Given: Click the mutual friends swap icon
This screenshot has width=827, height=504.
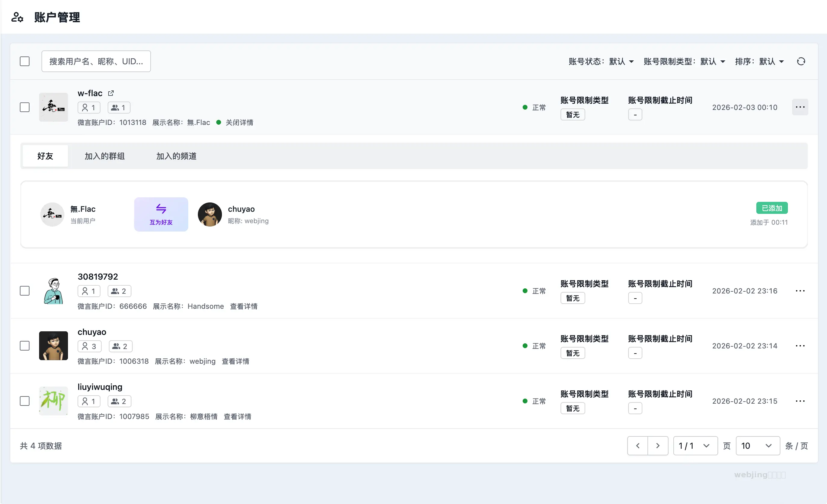Looking at the screenshot, I should coord(161,209).
